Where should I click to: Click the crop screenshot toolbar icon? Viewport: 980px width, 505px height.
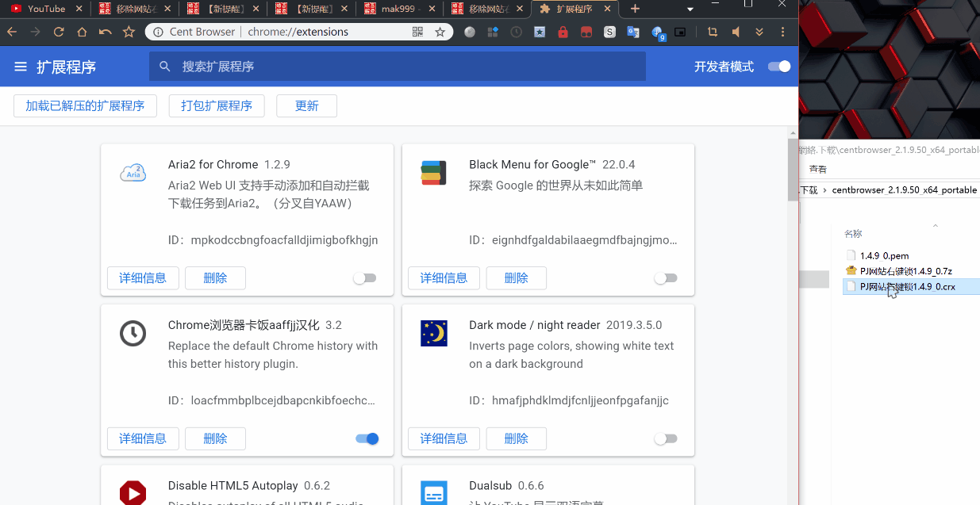tap(712, 33)
